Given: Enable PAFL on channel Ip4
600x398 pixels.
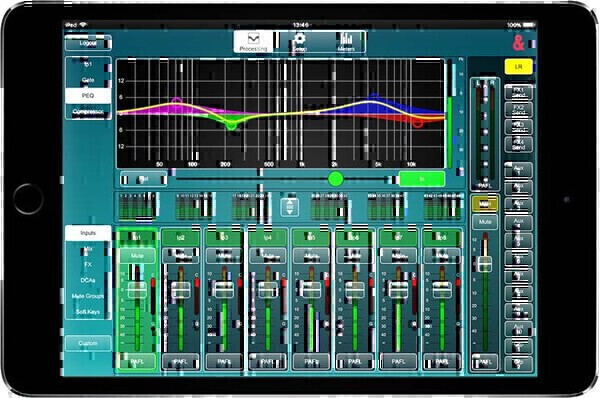Looking at the screenshot, I should (x=268, y=361).
